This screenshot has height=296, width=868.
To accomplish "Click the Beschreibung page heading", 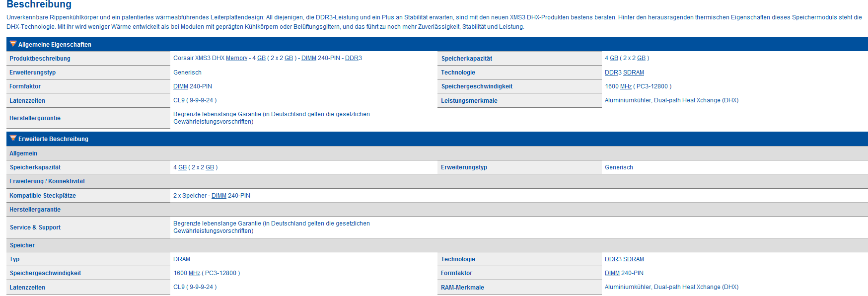I will pos(39,4).
